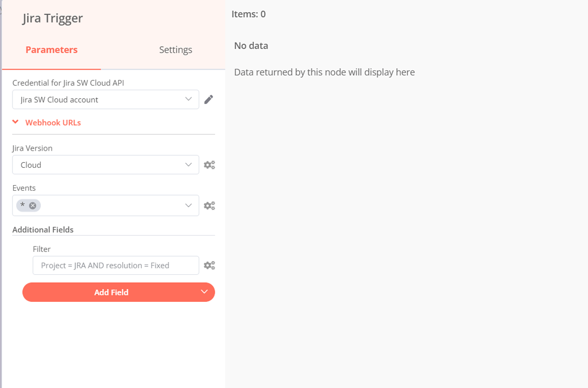Click the Jira Trigger panel title
Screen dimensions: 588x388
click(52, 18)
